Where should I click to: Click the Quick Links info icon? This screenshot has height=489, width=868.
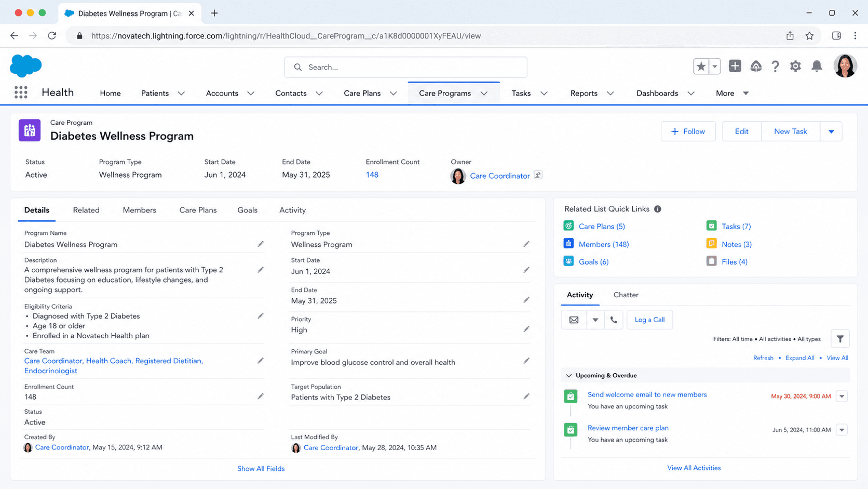coord(658,209)
